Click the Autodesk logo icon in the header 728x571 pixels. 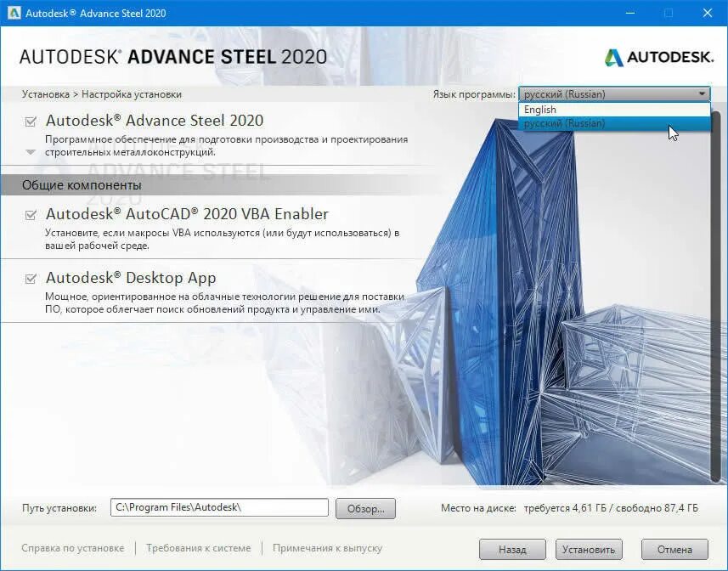coord(614,58)
